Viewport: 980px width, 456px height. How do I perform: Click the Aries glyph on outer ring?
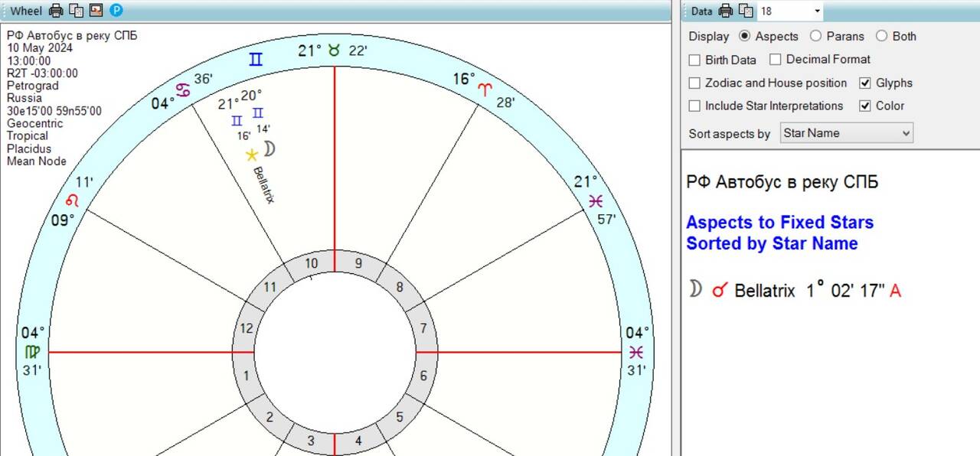pyautogui.click(x=485, y=90)
